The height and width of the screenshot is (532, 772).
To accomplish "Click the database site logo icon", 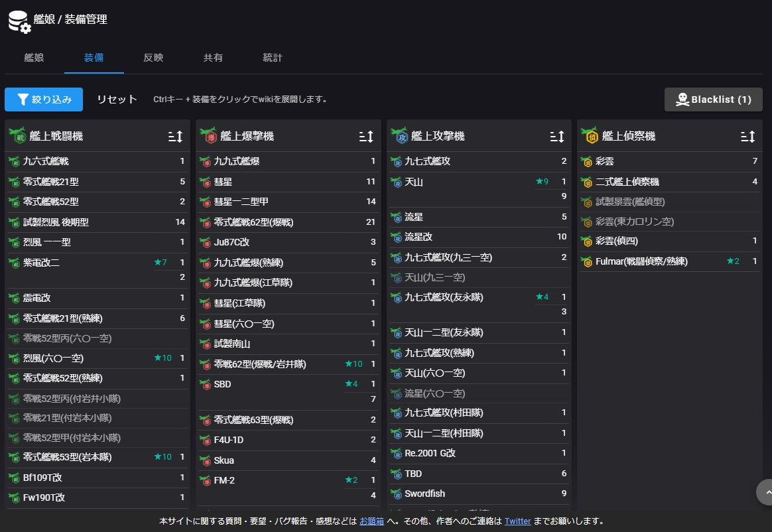I will point(18,21).
